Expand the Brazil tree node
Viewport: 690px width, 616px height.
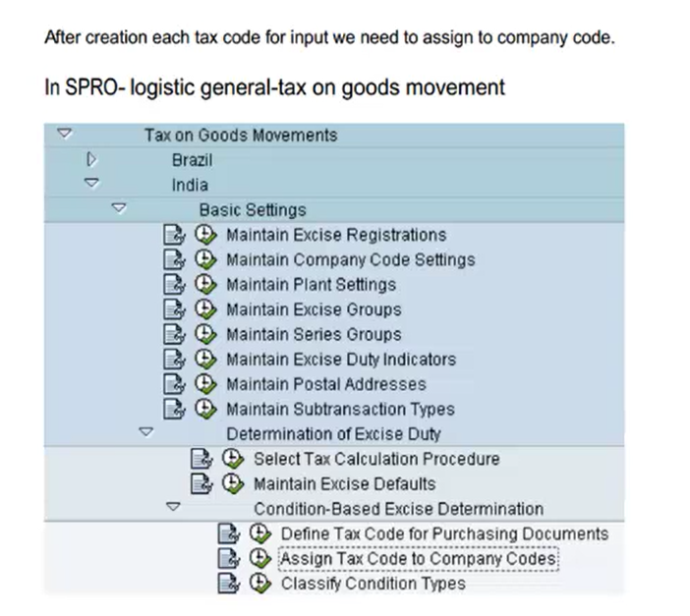[x=91, y=159]
